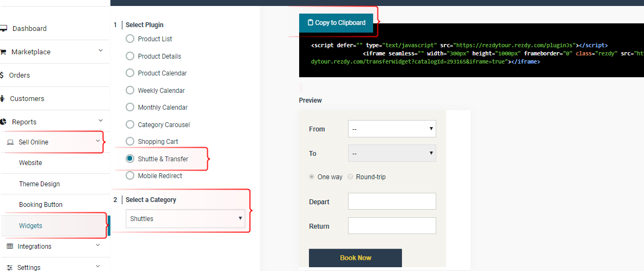Choose Round-trip option in preview
644x271 pixels.
[x=350, y=177]
